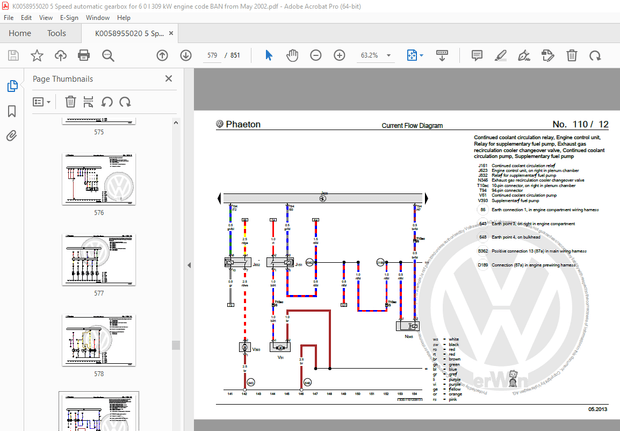Zoom in with plus icon

point(339,55)
